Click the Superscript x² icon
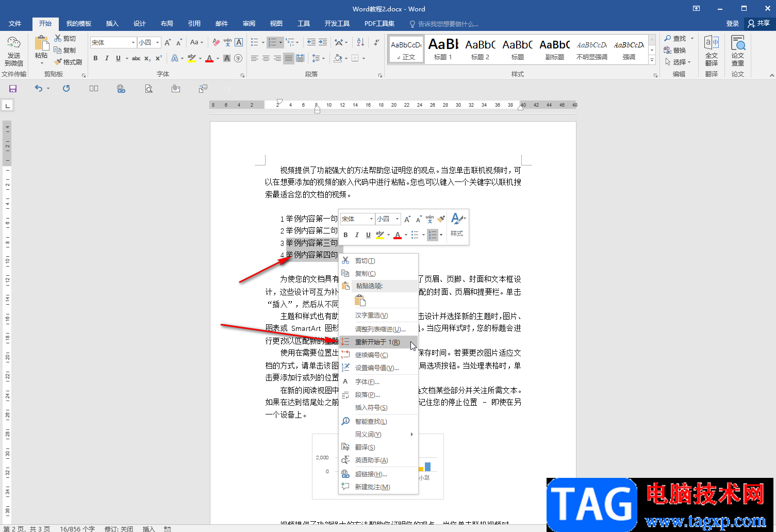 (x=159, y=58)
